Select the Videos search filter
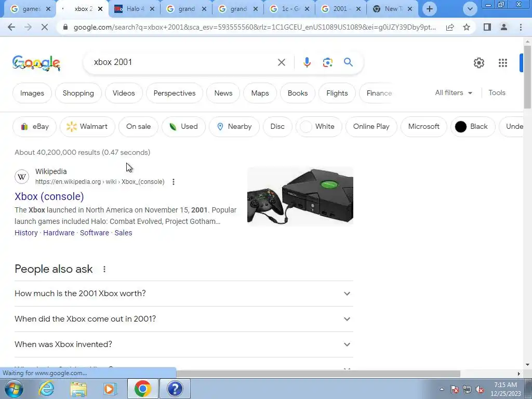The image size is (532, 399). 124,93
